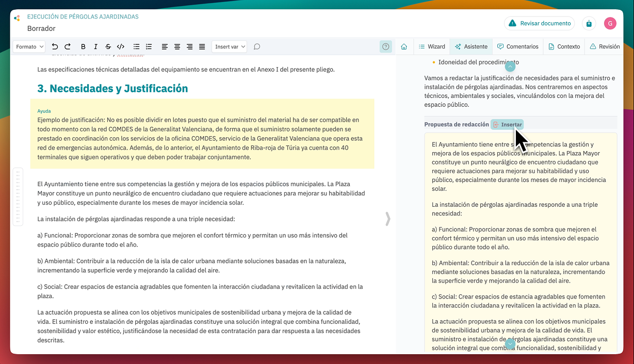Screen dimensions: 634x364
Task: Toggle bold formatting
Action: tap(83, 46)
